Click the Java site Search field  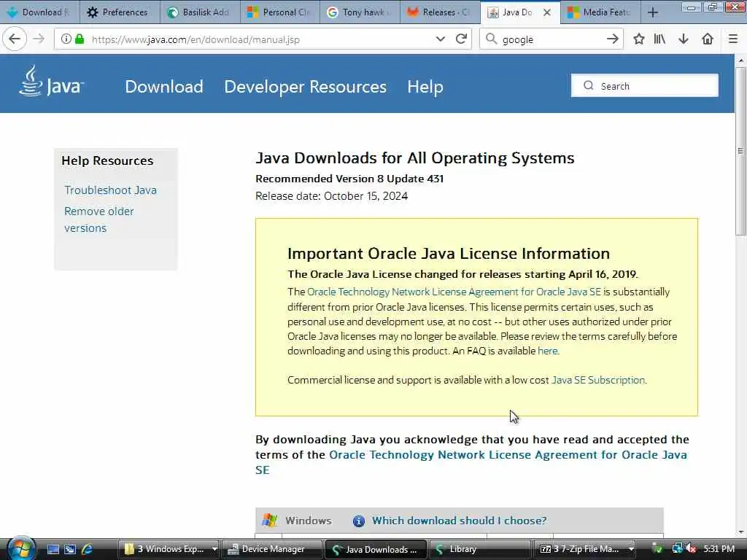645,86
